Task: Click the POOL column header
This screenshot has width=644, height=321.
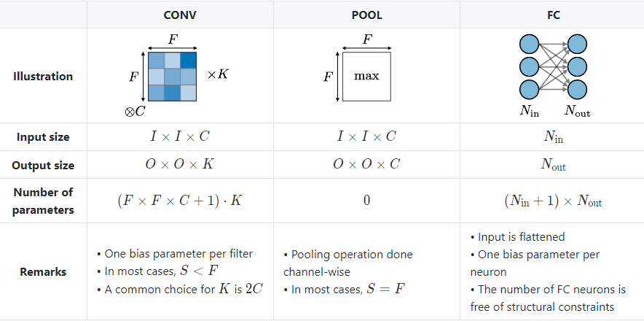Action: pyautogui.click(x=366, y=15)
